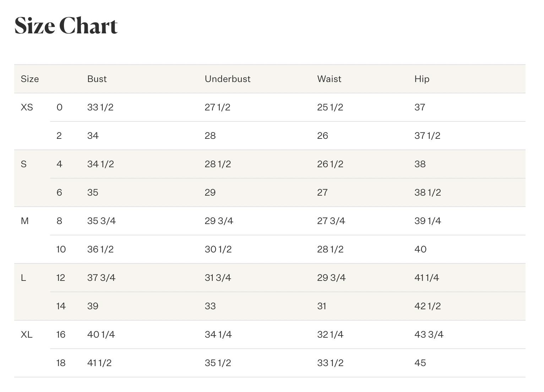Select the S size label
Screen dimensions: 544x392
(24, 164)
